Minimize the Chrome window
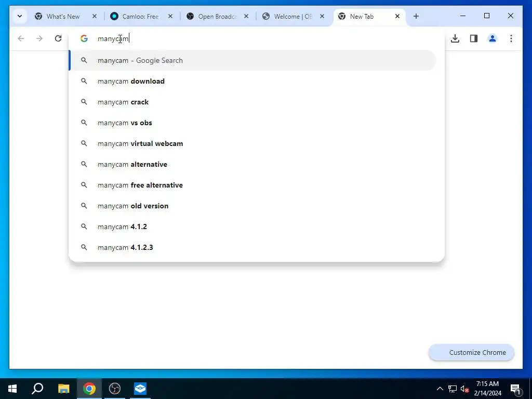 [x=463, y=16]
